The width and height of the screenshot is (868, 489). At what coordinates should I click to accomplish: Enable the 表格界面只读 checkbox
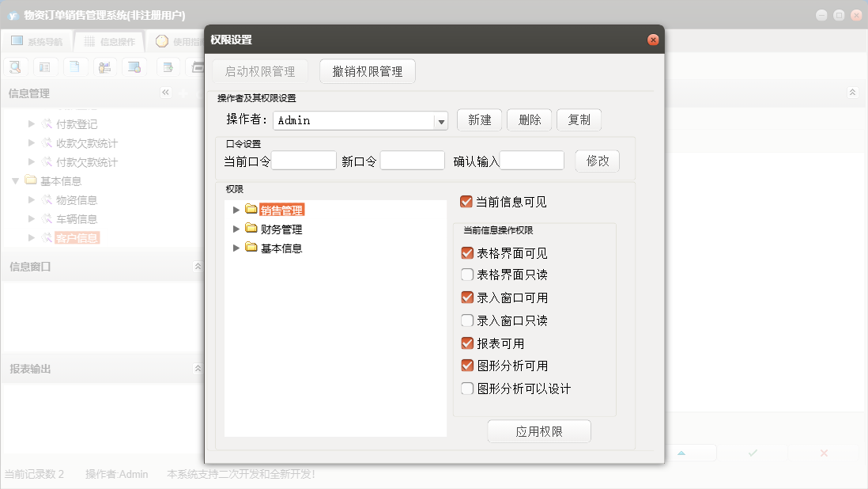467,275
